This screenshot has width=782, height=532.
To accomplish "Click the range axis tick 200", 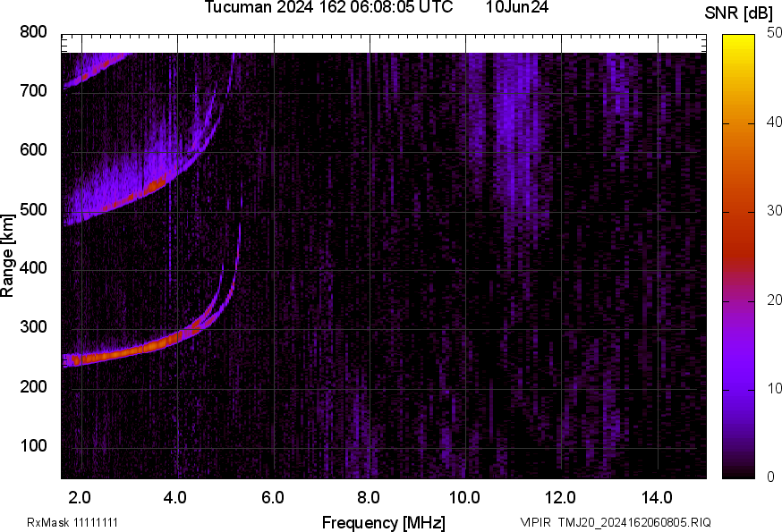I will coord(33,386).
